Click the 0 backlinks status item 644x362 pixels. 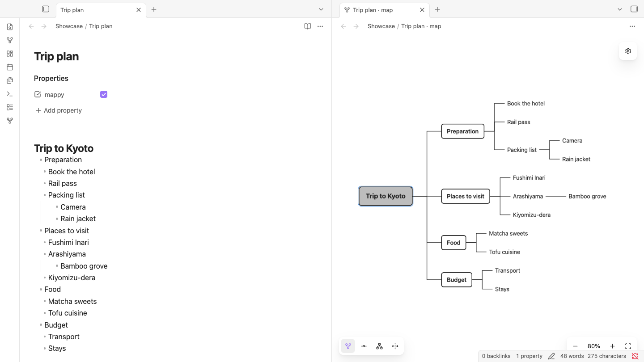496,356
